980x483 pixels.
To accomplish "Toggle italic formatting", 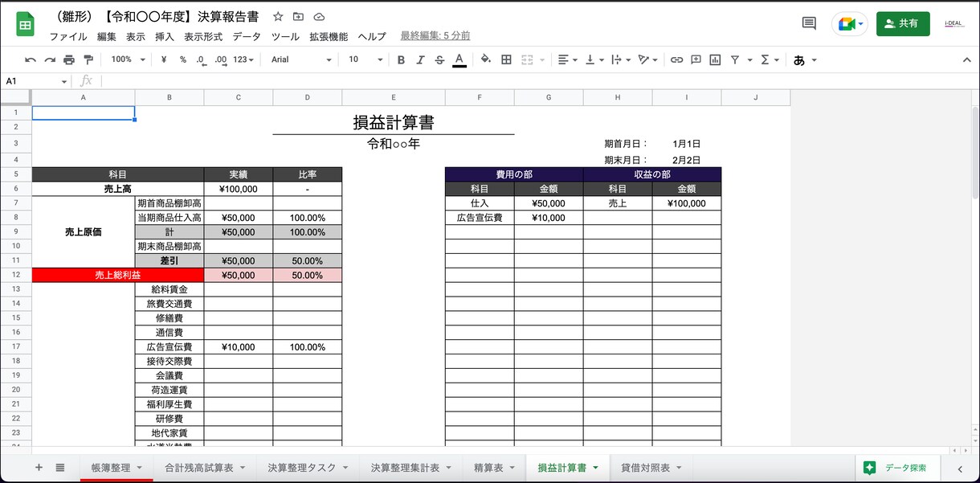I will click(x=420, y=59).
